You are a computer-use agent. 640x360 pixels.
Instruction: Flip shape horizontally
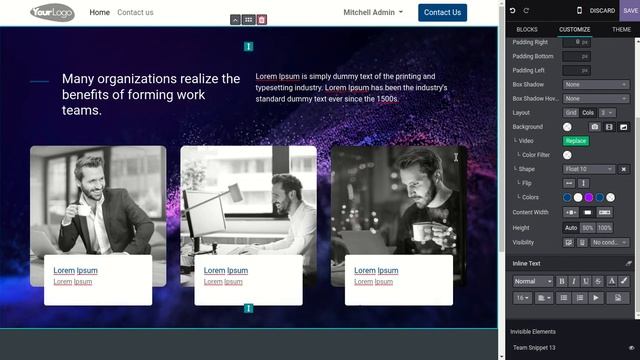[x=569, y=183]
